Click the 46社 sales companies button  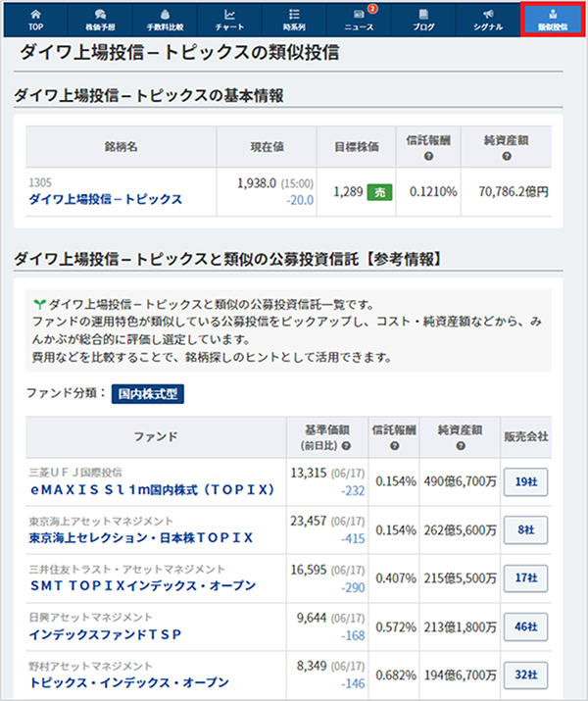526,626
